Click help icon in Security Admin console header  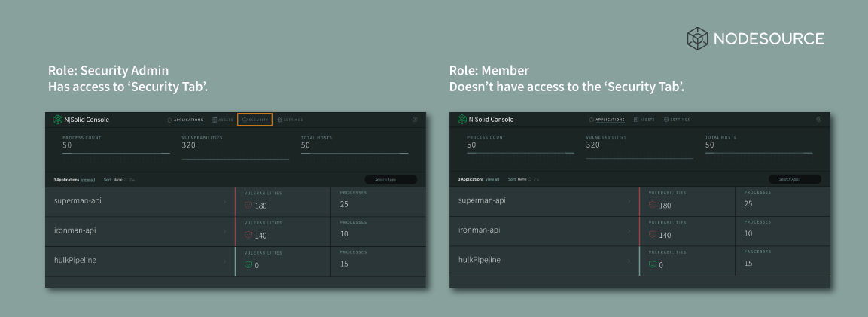415,120
